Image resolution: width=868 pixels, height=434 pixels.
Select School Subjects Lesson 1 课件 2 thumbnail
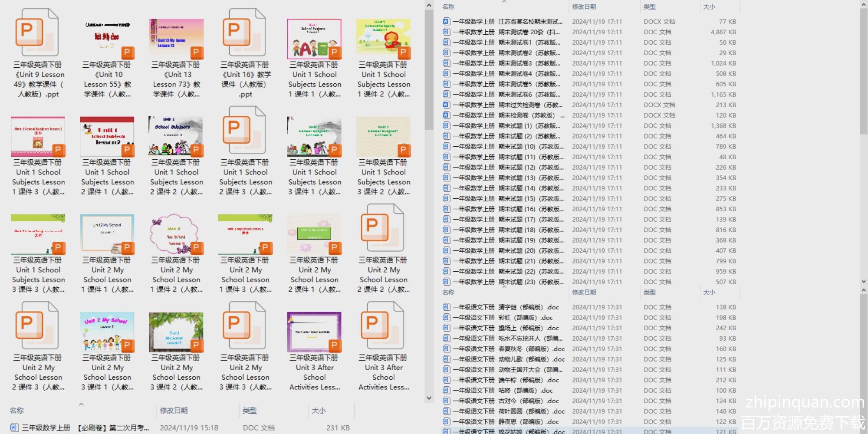coord(383,39)
